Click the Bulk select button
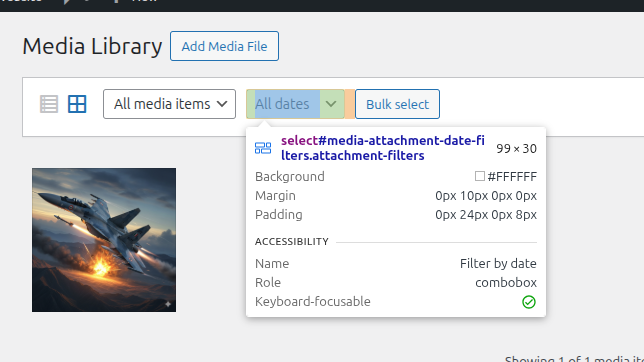This screenshot has width=644, height=362. click(x=397, y=104)
